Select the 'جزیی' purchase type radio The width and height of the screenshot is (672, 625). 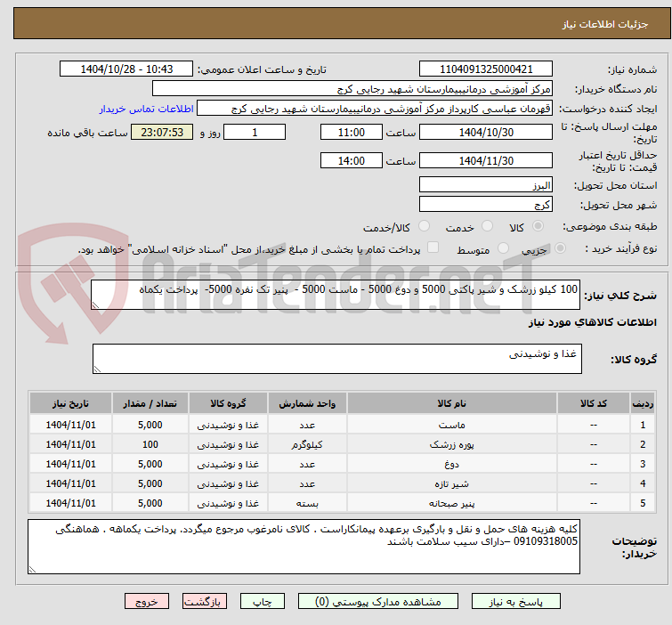[560, 248]
